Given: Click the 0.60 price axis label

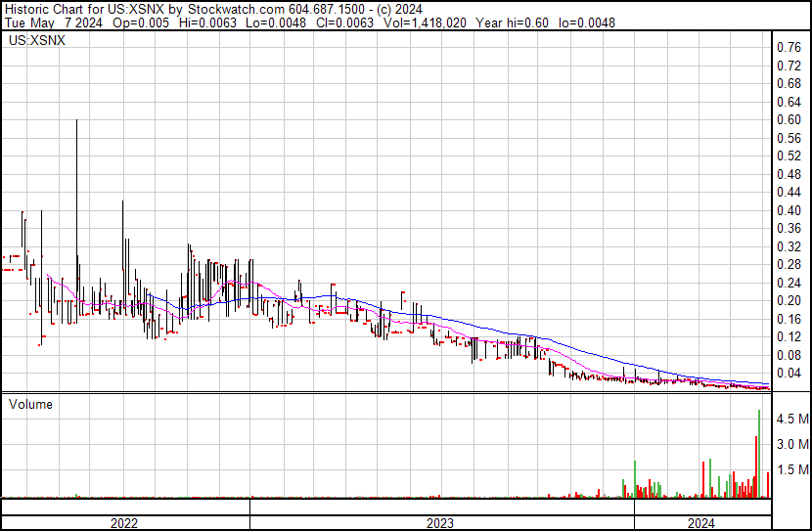Looking at the screenshot, I should tap(789, 119).
